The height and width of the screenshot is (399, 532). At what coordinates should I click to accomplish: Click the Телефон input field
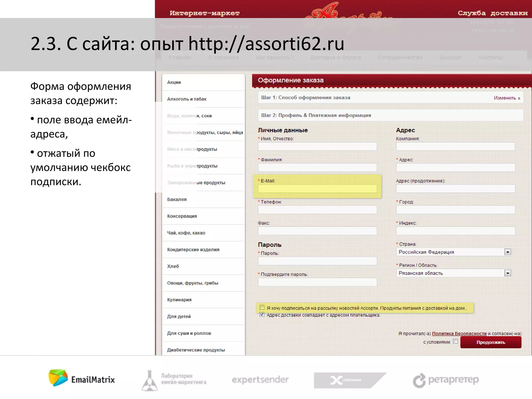(317, 210)
